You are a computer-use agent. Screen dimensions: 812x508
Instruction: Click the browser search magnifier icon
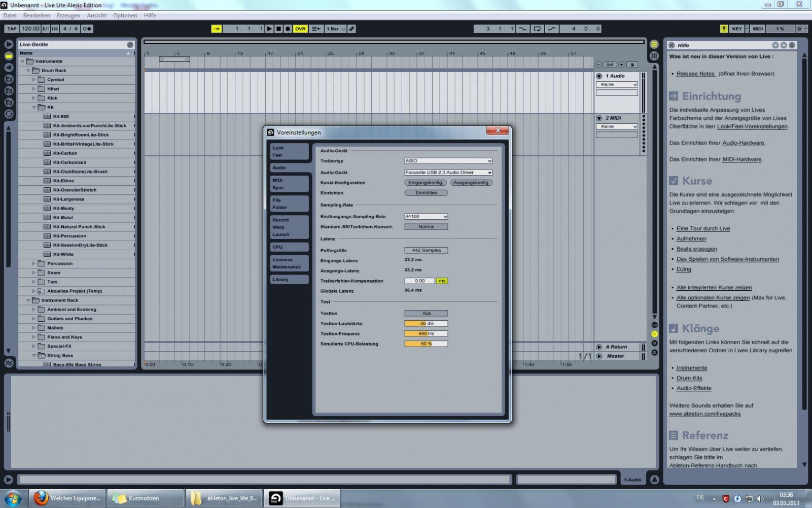(x=130, y=45)
